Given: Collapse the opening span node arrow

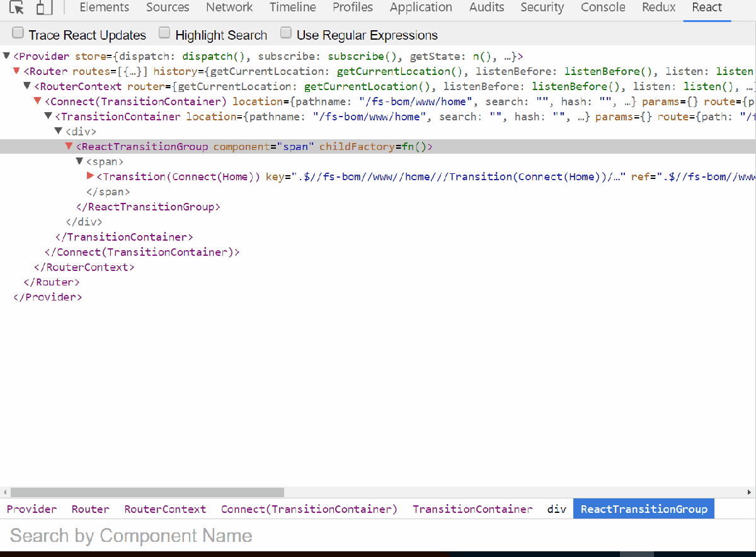Looking at the screenshot, I should pyautogui.click(x=80, y=161).
